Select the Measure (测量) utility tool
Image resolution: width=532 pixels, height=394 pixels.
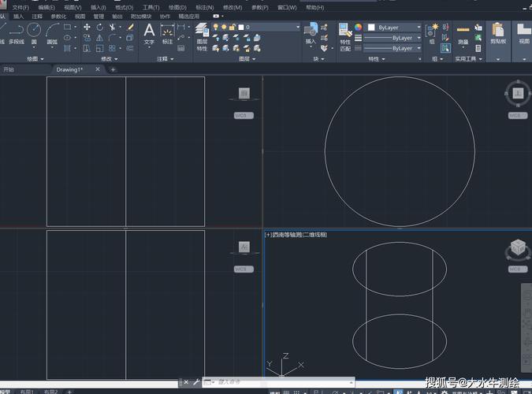pos(463,33)
